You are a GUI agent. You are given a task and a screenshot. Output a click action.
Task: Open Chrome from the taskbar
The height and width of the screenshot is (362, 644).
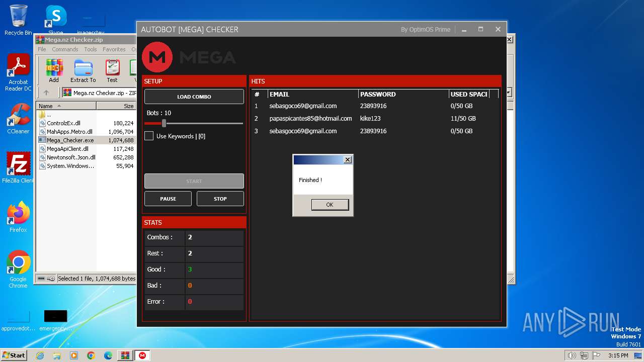[91, 355]
